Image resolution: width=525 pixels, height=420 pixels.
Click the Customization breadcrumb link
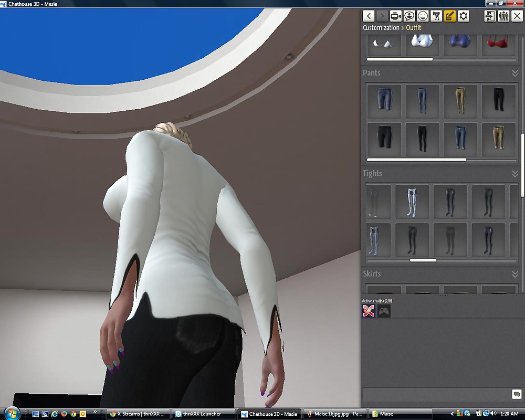[381, 27]
